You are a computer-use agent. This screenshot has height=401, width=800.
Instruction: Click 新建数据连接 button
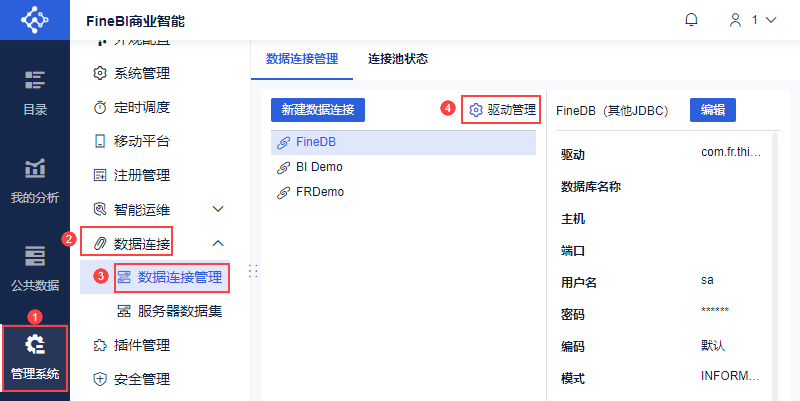(x=318, y=110)
